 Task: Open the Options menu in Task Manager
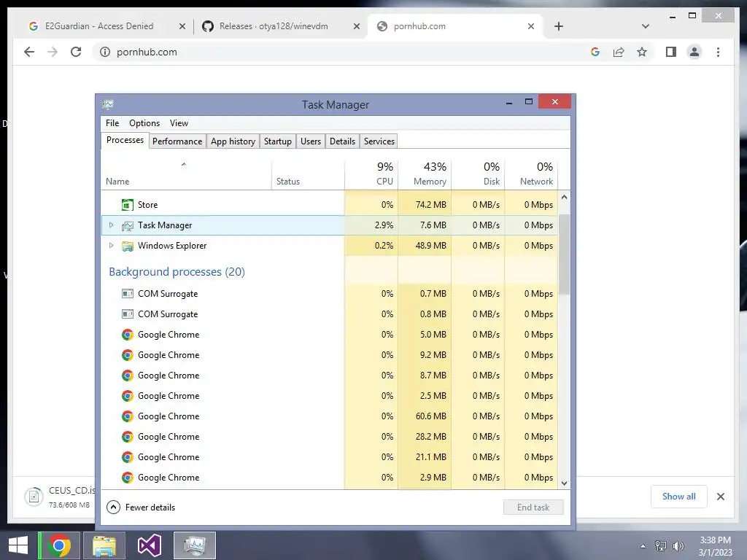coord(144,122)
